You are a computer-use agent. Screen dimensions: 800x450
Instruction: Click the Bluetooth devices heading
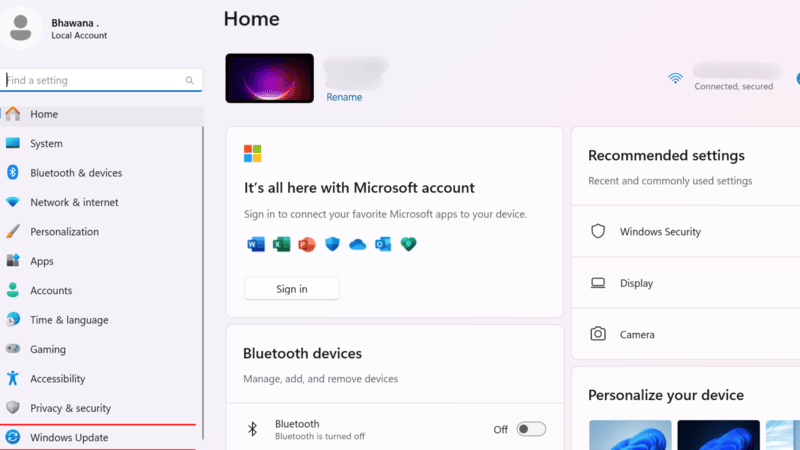303,353
